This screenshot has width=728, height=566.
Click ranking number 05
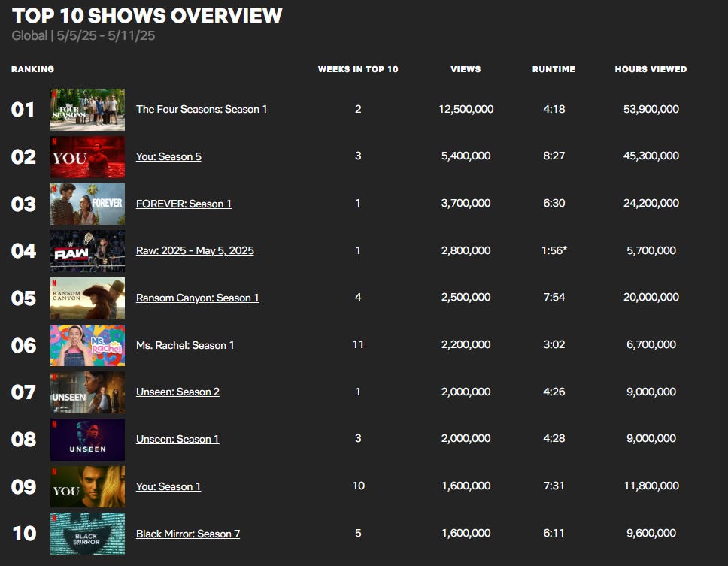tap(23, 298)
